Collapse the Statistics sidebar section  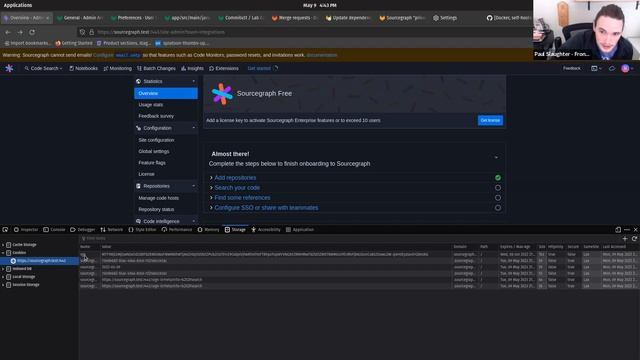click(193, 81)
